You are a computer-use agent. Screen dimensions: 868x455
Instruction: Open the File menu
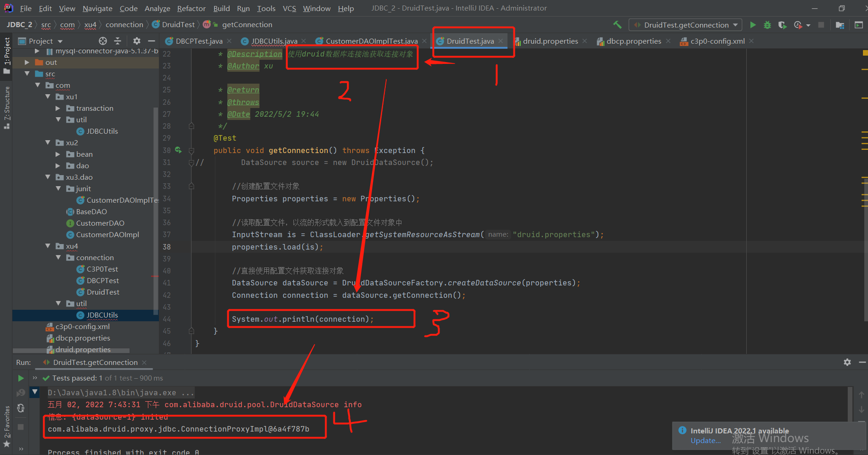pos(26,8)
